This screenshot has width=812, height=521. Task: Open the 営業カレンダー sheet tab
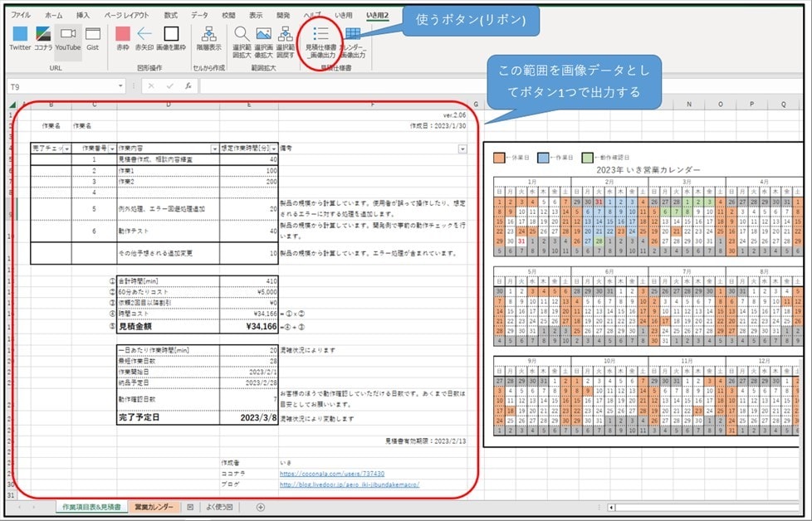tap(154, 507)
